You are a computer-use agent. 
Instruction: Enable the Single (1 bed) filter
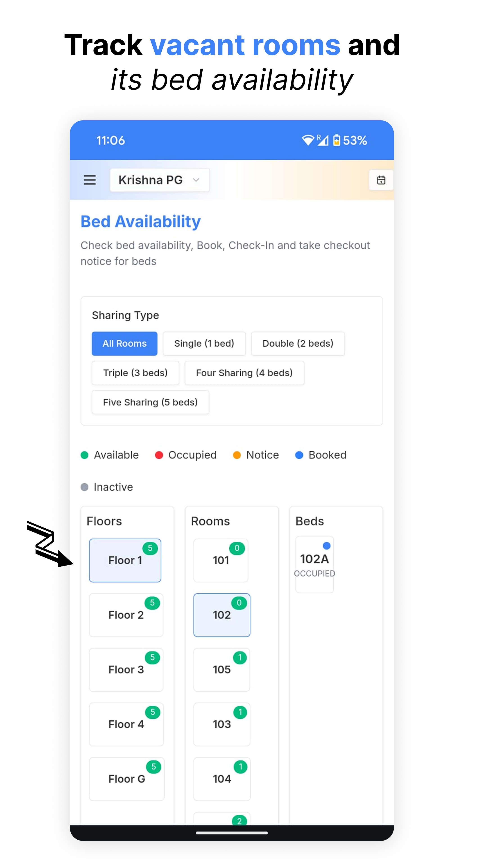204,343
